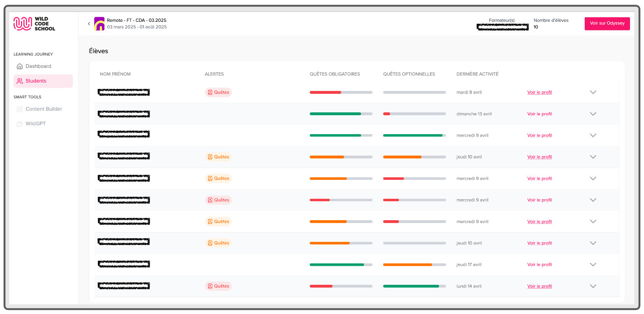Click the red Quêtes alert for mercredi 9 avril

tap(218, 200)
